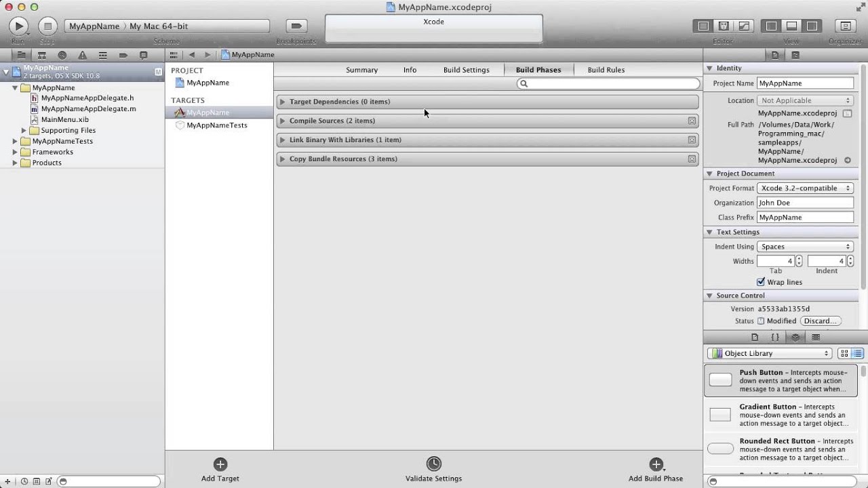
Task: Click the Organization text field
Action: tap(805, 203)
